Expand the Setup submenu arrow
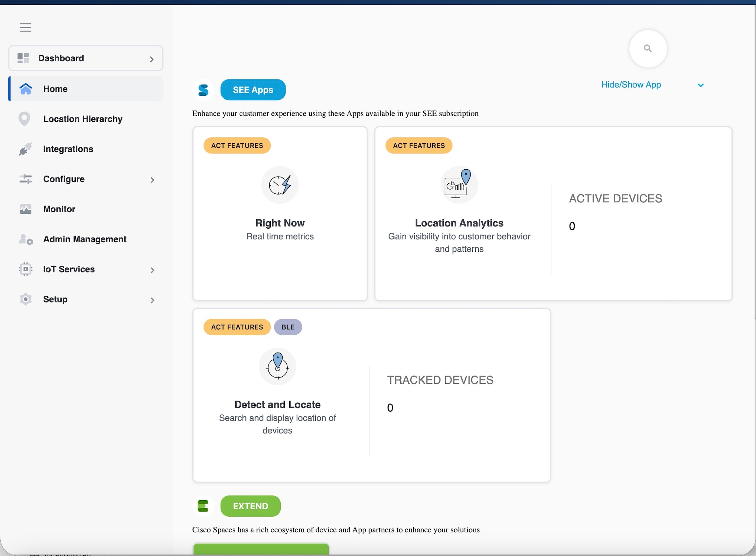This screenshot has height=556, width=756. [152, 300]
